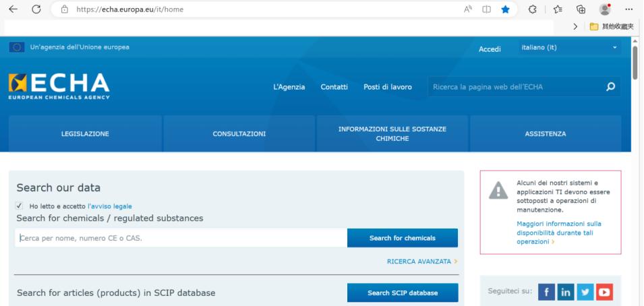The width and height of the screenshot is (644, 306).
Task: Uncheck the legal notice acceptance checkbox
Action: pyautogui.click(x=19, y=206)
